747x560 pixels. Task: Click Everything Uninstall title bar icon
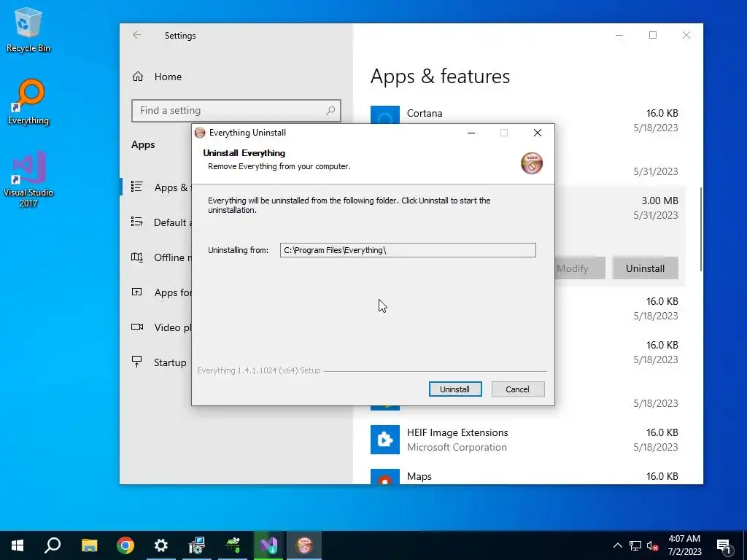point(200,133)
